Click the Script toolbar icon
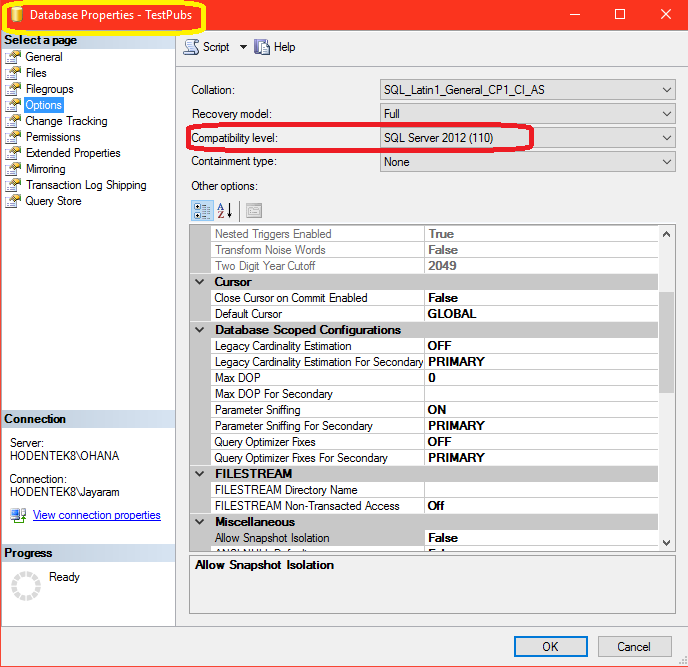The width and height of the screenshot is (688, 667). [x=191, y=47]
